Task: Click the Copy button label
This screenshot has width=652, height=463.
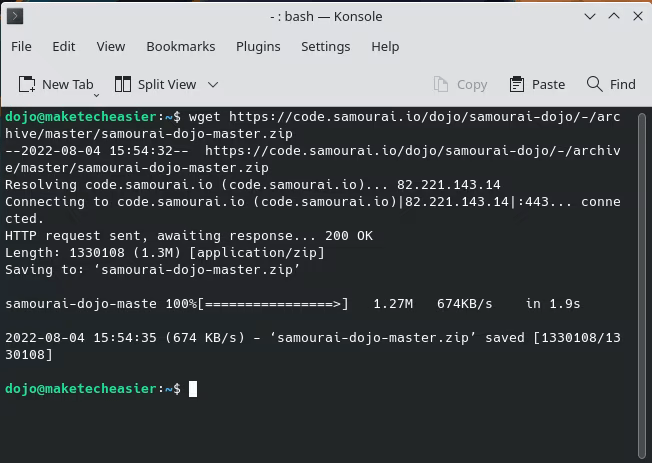Action: (x=472, y=84)
